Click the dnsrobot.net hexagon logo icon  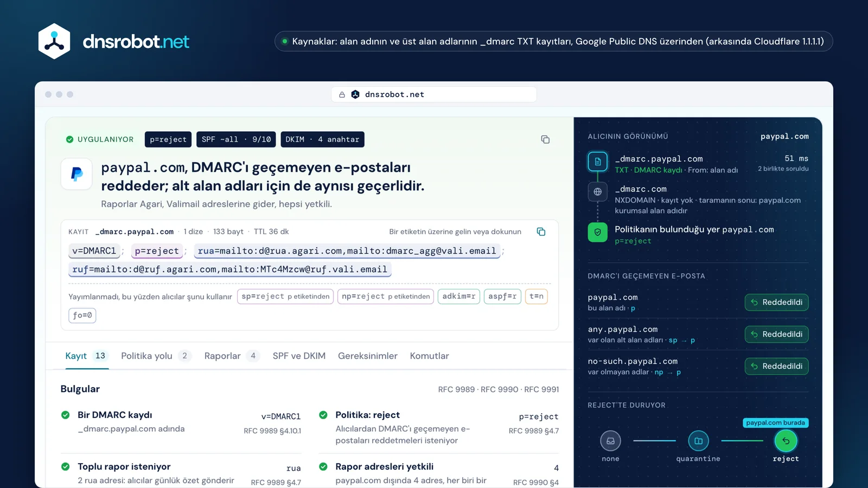pos(54,41)
